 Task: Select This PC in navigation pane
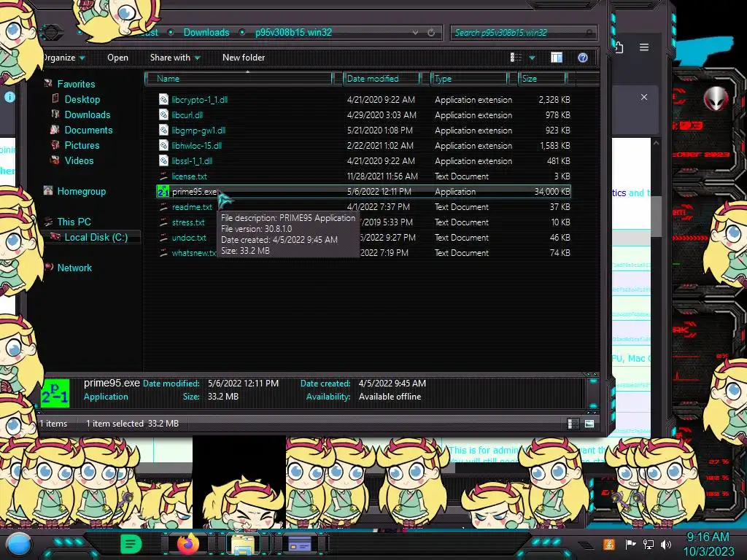74,222
